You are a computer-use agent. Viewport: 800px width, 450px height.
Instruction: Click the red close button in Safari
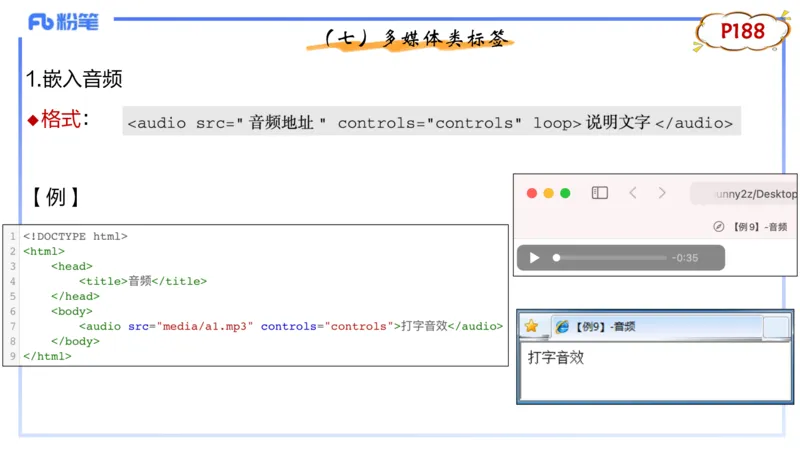[x=532, y=193]
